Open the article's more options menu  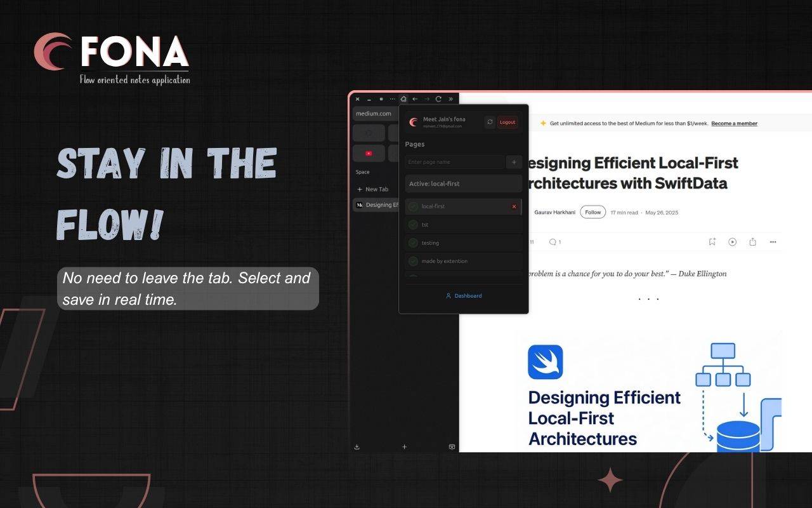pyautogui.click(x=773, y=242)
